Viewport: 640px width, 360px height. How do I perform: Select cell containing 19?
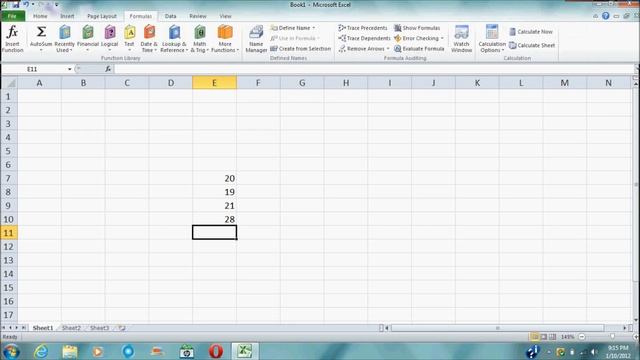(214, 192)
